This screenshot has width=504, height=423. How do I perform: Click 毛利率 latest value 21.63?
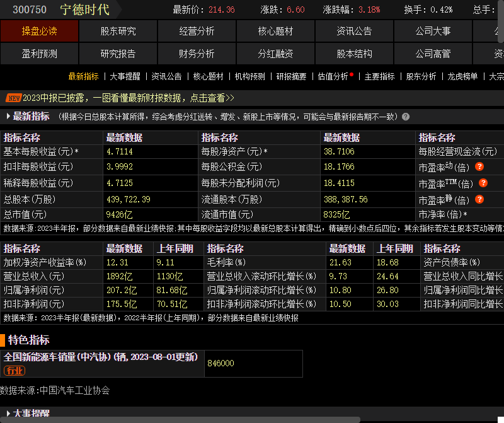pyautogui.click(x=340, y=262)
